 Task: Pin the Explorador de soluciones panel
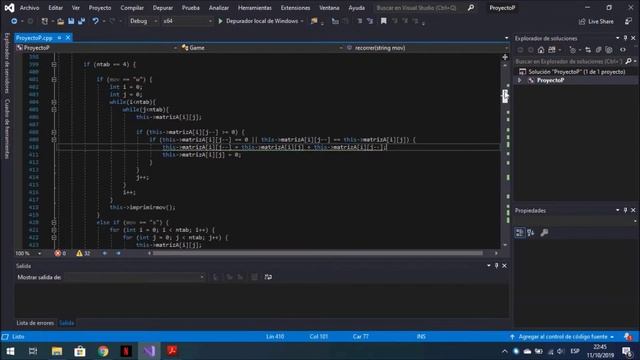625,38
